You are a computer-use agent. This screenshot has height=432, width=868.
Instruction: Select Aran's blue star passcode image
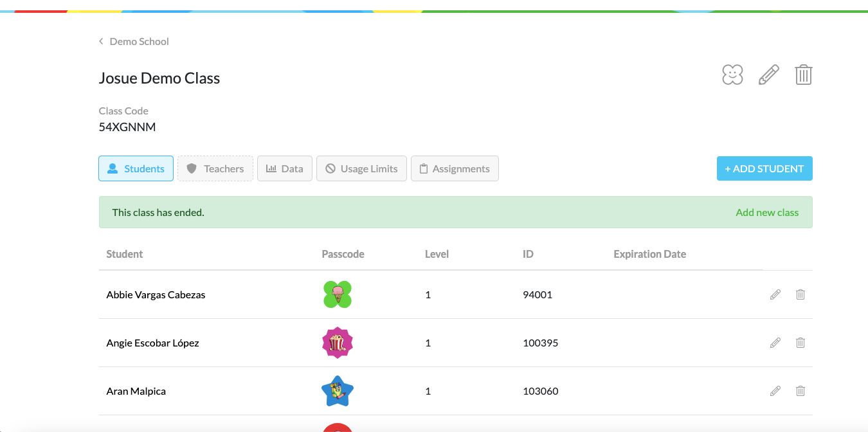pyautogui.click(x=337, y=391)
